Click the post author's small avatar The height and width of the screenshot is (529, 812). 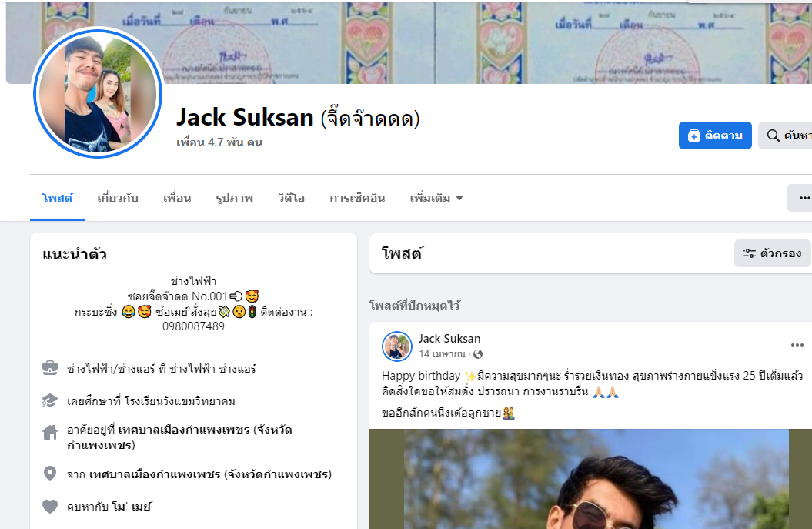[x=396, y=346]
